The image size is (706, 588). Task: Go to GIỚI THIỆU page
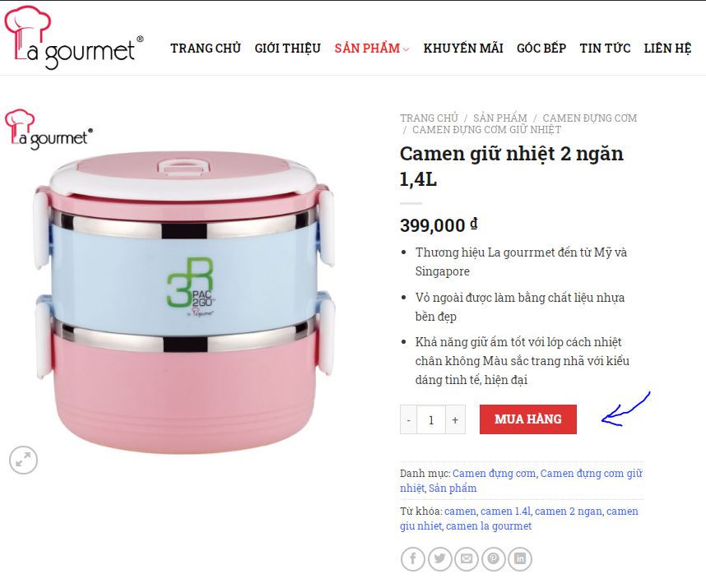click(288, 49)
